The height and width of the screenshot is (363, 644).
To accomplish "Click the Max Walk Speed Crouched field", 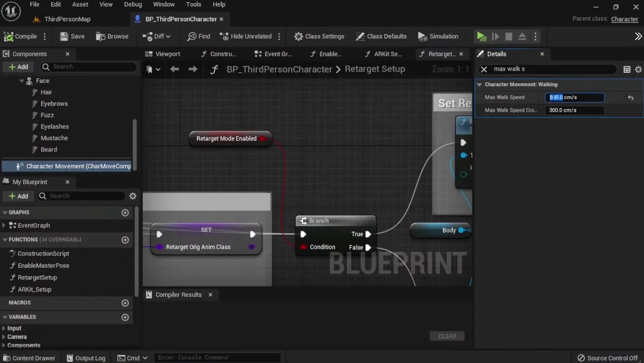I will click(575, 110).
